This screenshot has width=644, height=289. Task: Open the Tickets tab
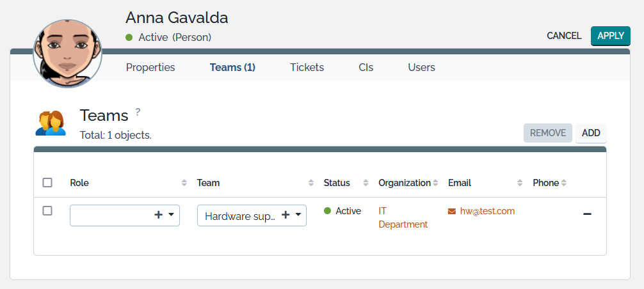point(307,67)
